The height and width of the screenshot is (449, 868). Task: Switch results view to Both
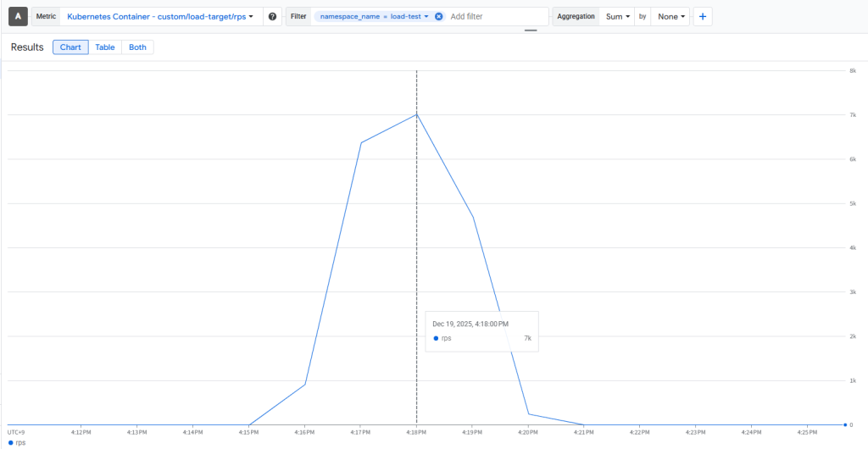pos(137,47)
